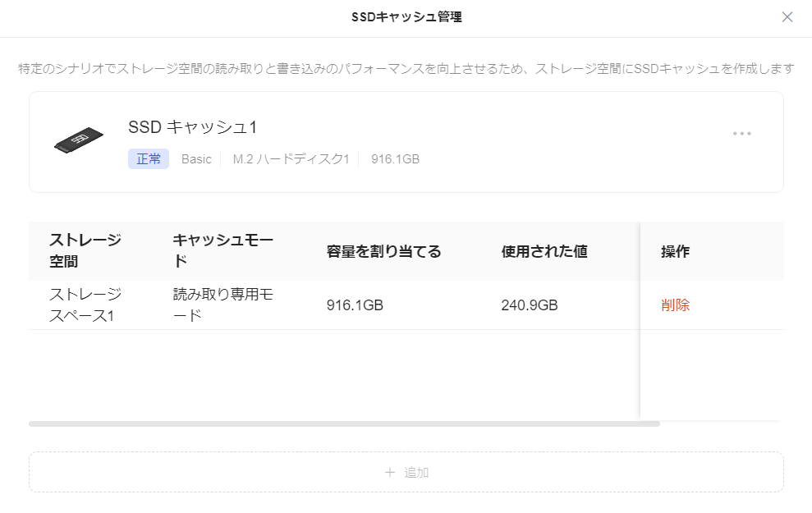Click the 読み取り専用モード cell
812x513 pixels.
click(222, 305)
